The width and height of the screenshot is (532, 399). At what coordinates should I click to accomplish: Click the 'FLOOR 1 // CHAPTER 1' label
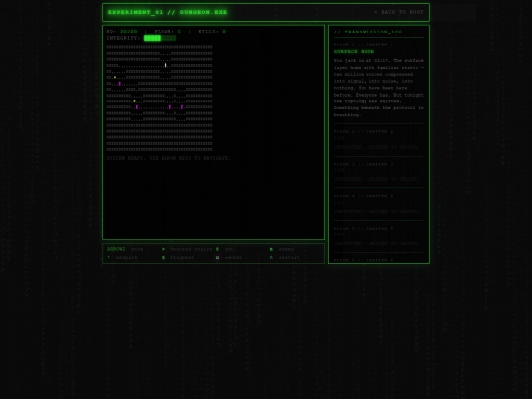(364, 44)
